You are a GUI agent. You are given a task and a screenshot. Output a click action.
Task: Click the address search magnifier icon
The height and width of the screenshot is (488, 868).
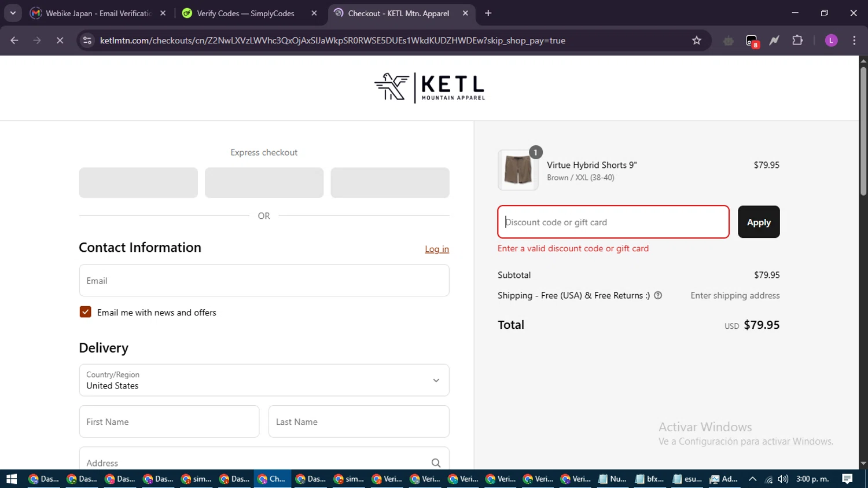(x=436, y=463)
